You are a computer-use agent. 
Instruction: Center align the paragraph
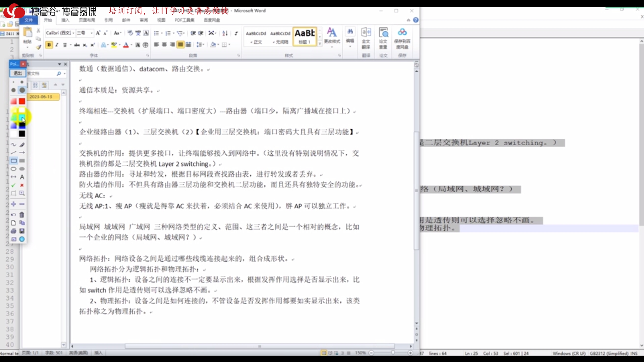[x=164, y=45]
